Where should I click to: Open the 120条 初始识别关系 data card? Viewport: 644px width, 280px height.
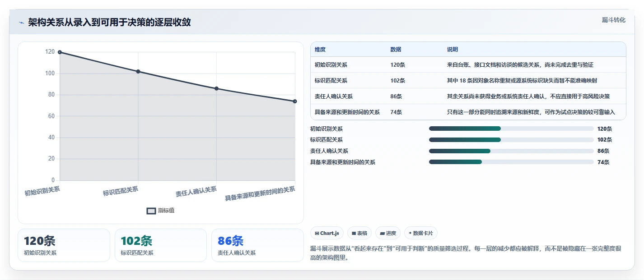[64, 245]
